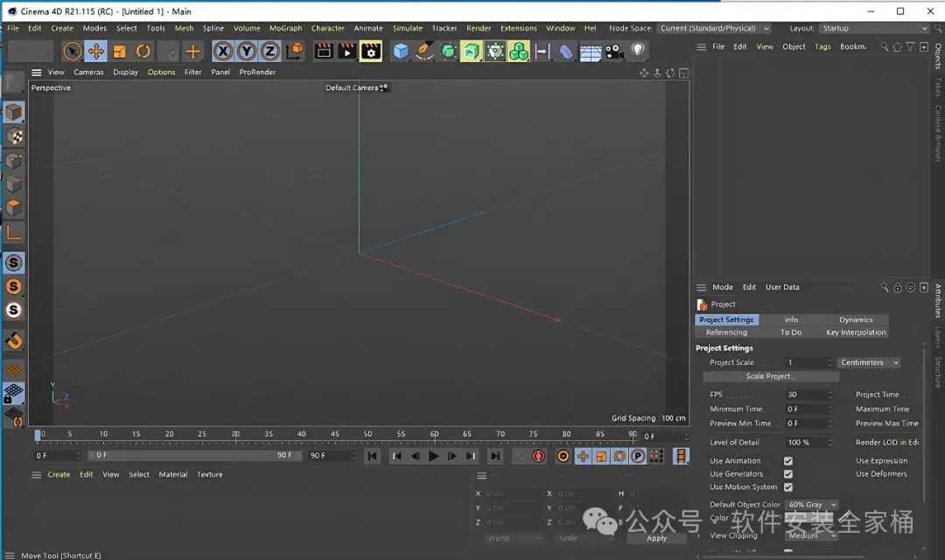
Task: Add a Light object (bulb icon)
Action: click(x=638, y=52)
